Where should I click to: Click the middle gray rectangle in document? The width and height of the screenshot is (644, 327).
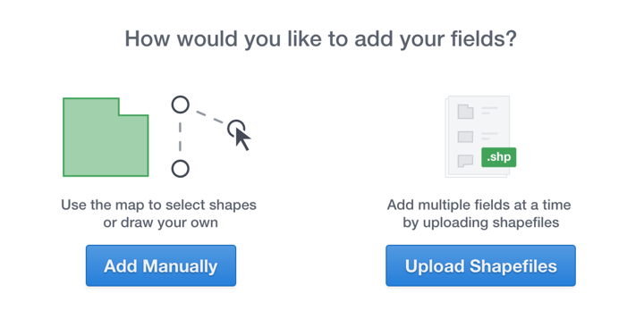click(465, 137)
